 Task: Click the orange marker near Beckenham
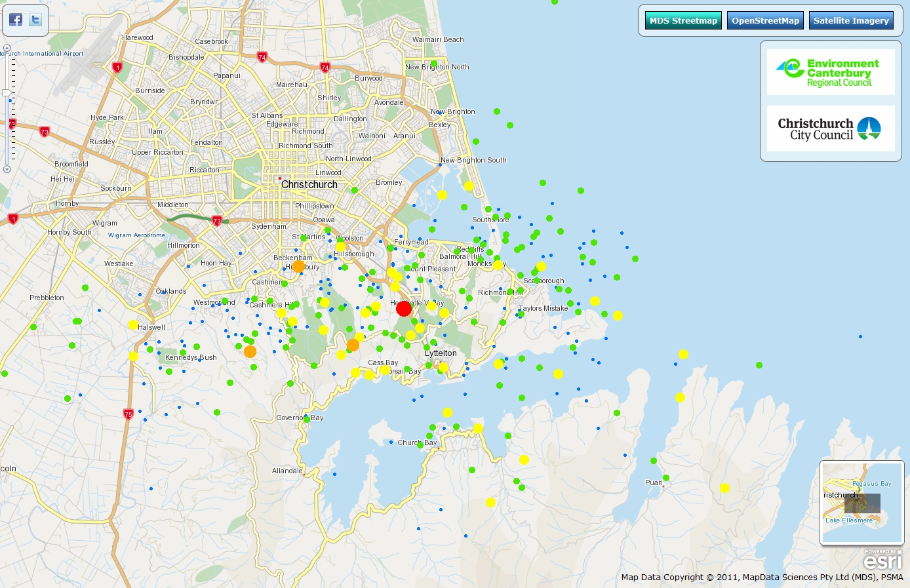[x=298, y=267]
